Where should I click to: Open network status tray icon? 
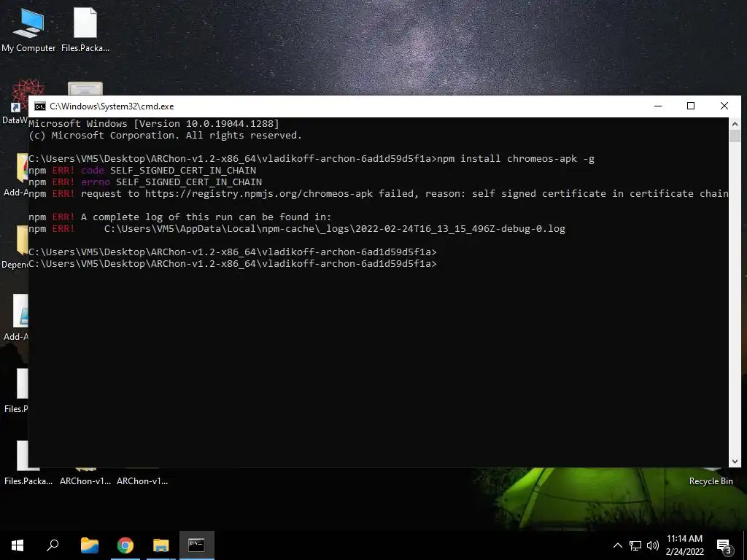pos(635,545)
